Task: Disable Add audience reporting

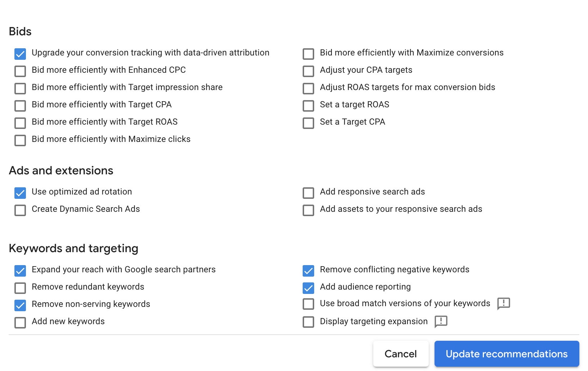Action: (x=308, y=288)
